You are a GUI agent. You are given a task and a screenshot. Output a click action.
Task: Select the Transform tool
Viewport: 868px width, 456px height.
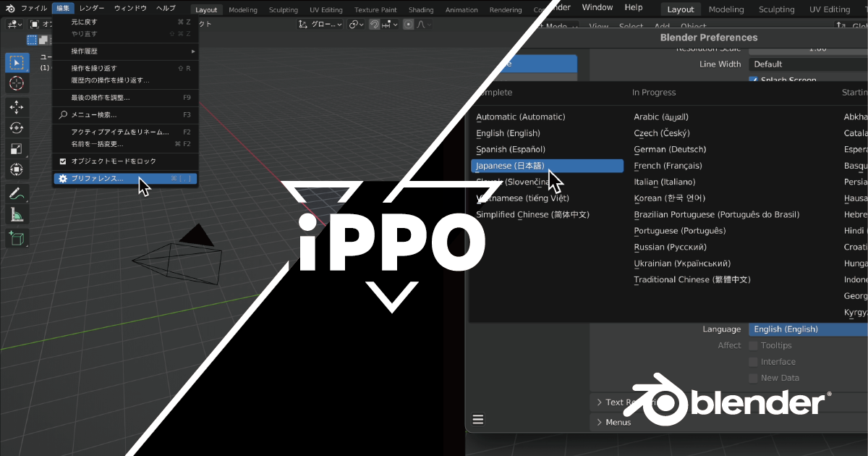(x=17, y=169)
